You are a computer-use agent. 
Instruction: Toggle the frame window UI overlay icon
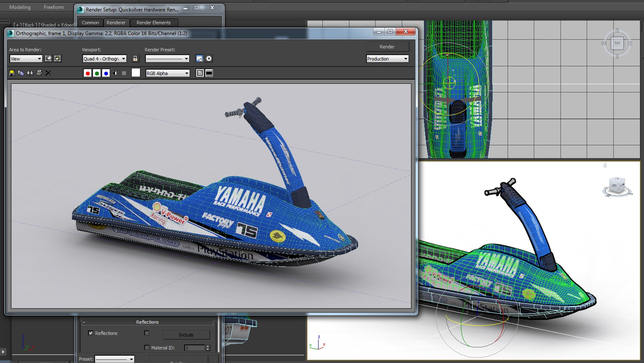coord(200,73)
